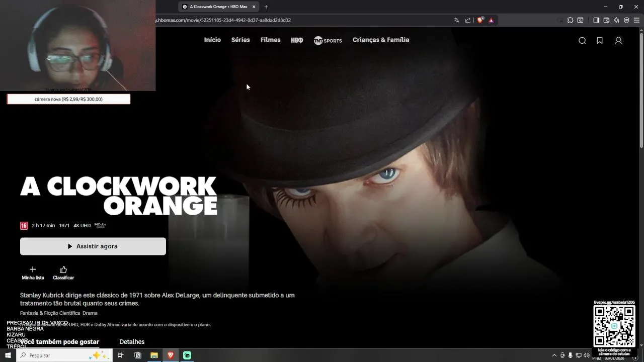The width and height of the screenshot is (644, 362).
Task: Open the TNT Sports hub
Action: pyautogui.click(x=328, y=40)
